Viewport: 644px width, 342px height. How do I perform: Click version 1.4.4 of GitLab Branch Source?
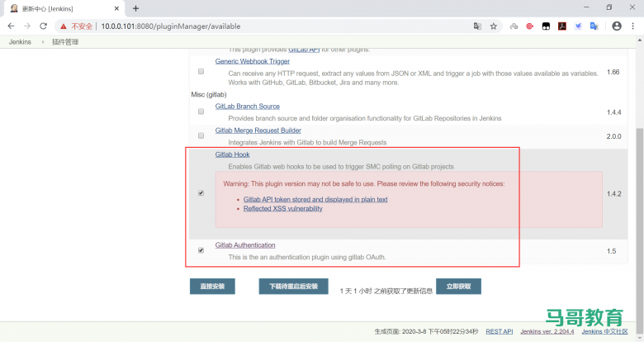(x=614, y=112)
